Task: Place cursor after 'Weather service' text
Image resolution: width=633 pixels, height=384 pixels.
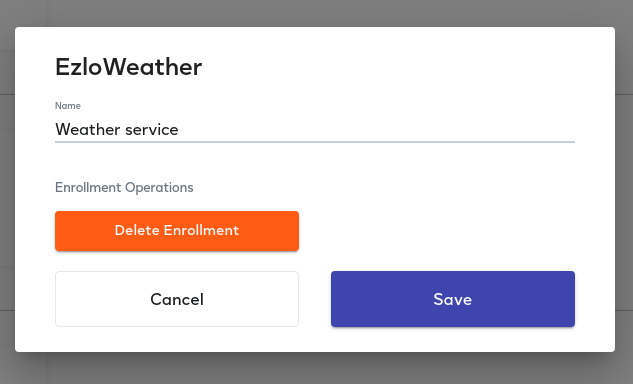Action: (x=179, y=130)
